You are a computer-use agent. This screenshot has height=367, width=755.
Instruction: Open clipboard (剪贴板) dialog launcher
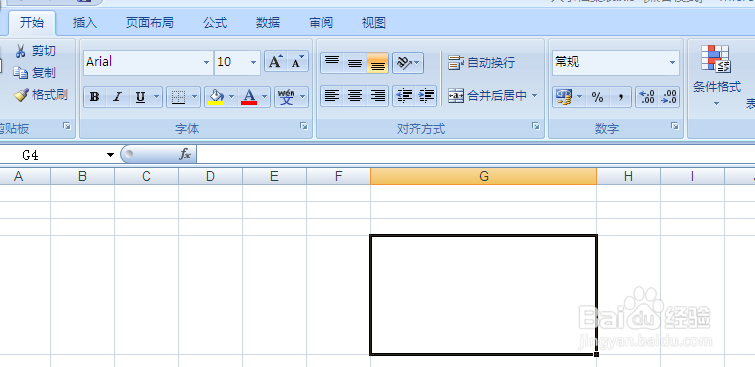[x=67, y=126]
